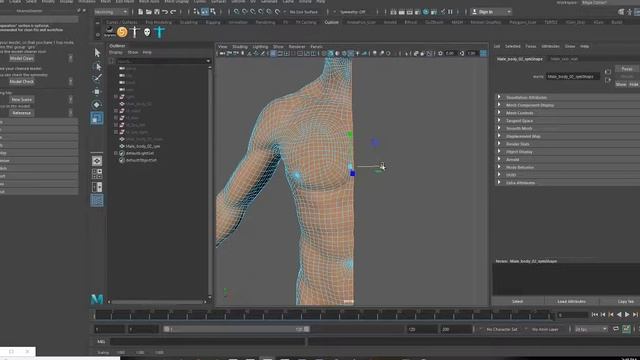Click the dark sphere shelf icon
640x360 pixels.
[109, 31]
